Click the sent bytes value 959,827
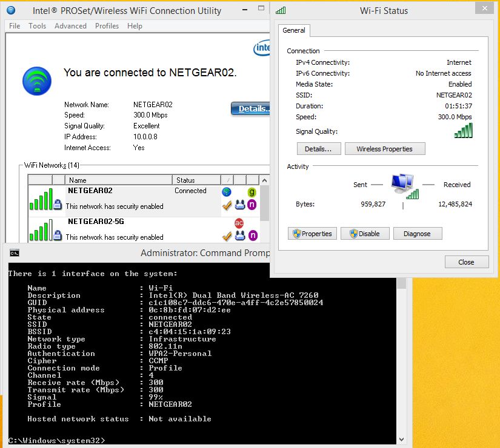The image size is (500, 448). (373, 204)
